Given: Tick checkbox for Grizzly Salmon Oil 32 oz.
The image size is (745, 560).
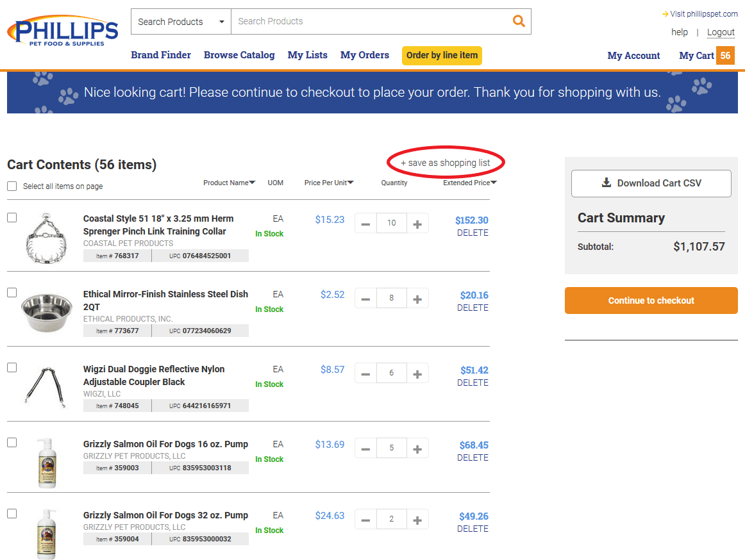Looking at the screenshot, I should (12, 514).
